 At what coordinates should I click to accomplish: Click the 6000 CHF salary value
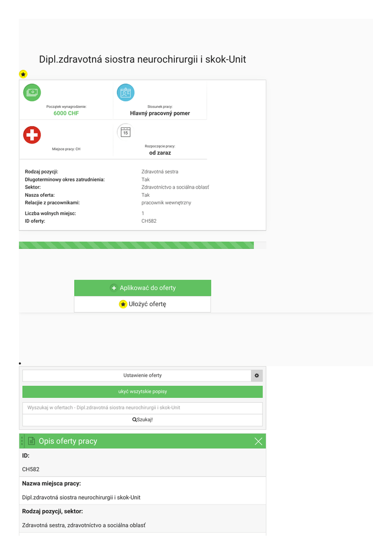[66, 113]
